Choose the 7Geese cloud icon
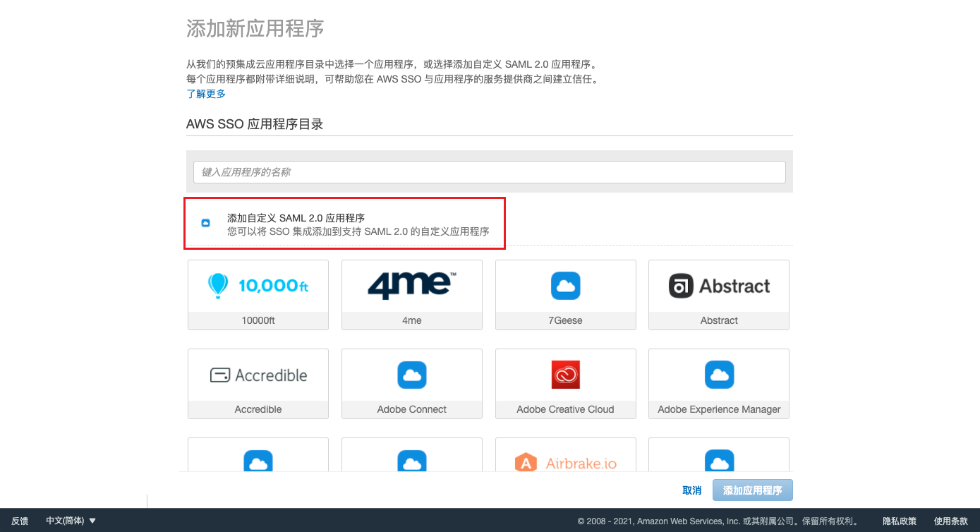The height and width of the screenshot is (532, 980). point(565,286)
